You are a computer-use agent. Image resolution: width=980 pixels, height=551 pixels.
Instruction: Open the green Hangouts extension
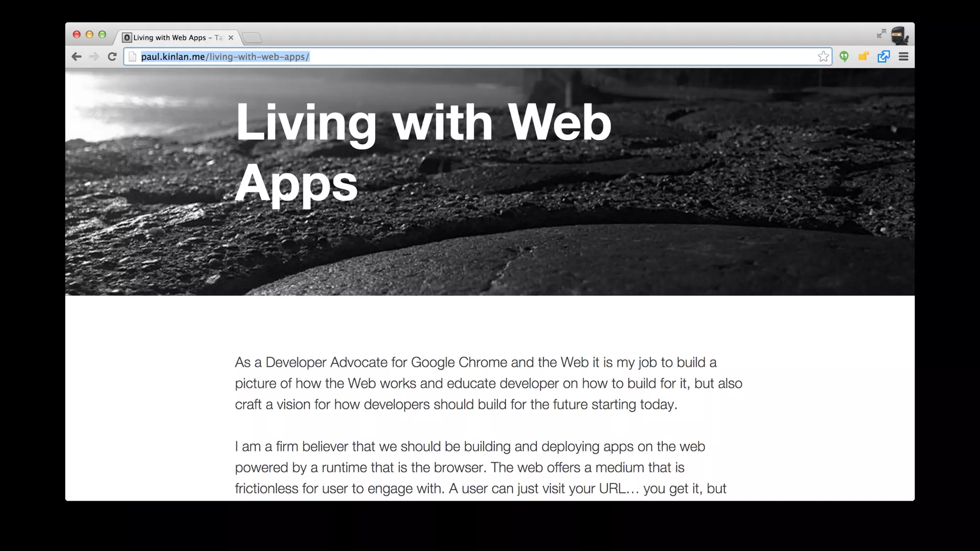[x=844, y=57]
